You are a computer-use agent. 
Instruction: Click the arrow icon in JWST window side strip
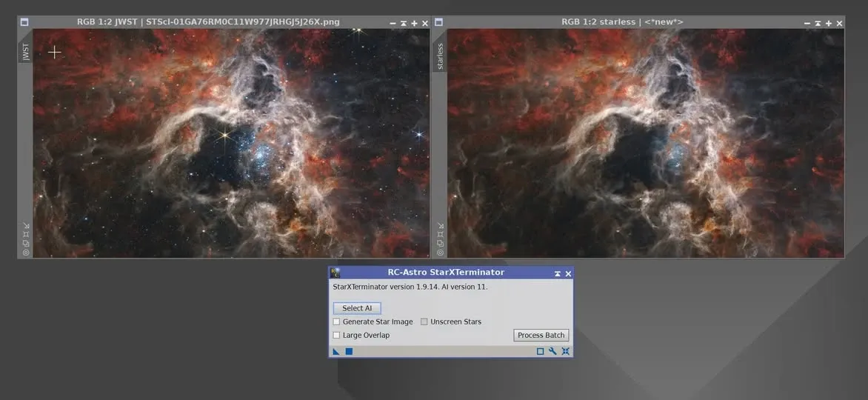point(25,225)
